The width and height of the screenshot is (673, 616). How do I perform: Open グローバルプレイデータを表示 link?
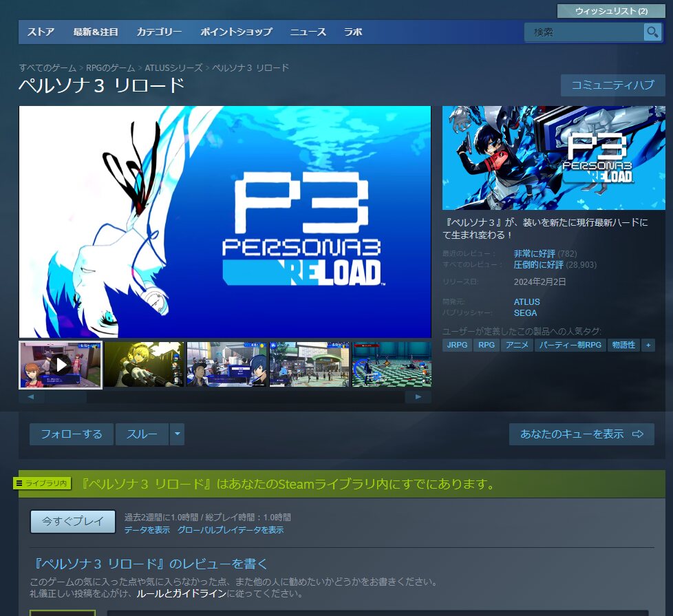(231, 530)
